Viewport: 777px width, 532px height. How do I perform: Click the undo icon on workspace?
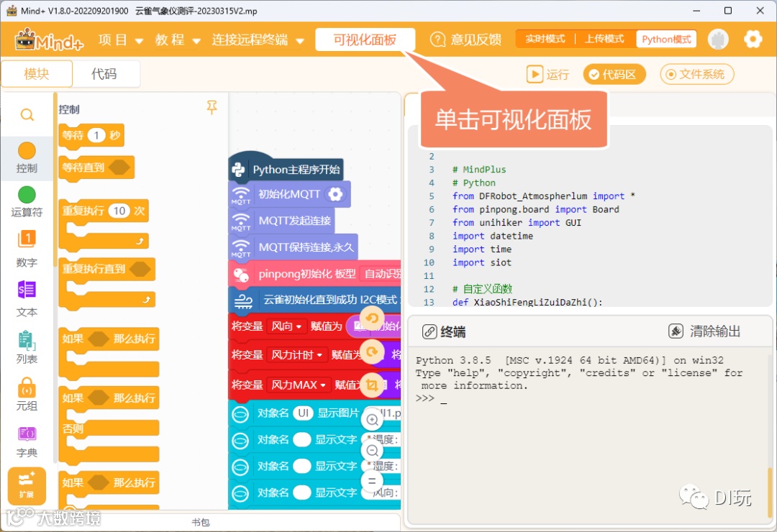point(372,318)
